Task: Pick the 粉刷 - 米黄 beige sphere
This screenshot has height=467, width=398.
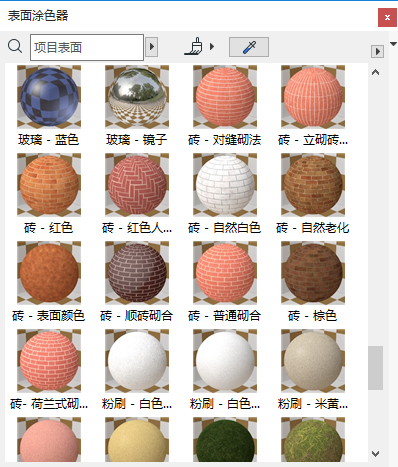Action: coord(313,361)
